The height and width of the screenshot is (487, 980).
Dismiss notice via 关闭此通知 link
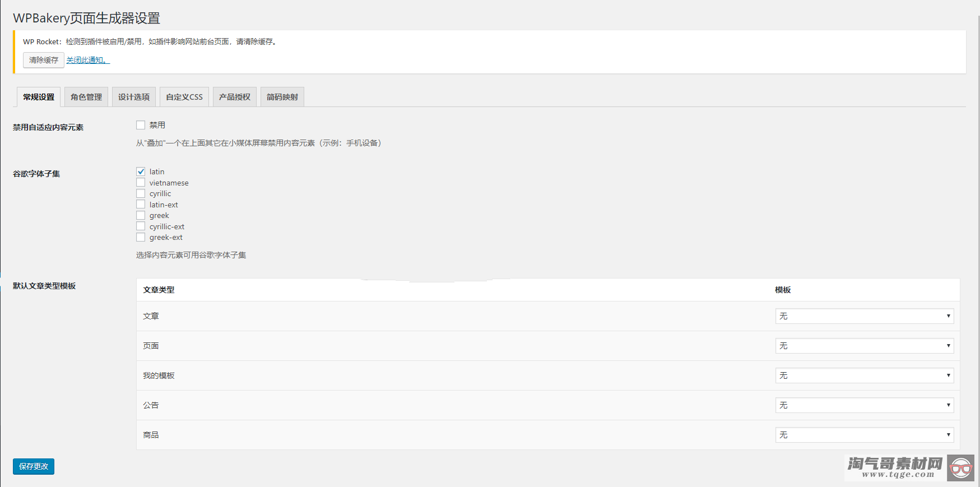[88, 60]
